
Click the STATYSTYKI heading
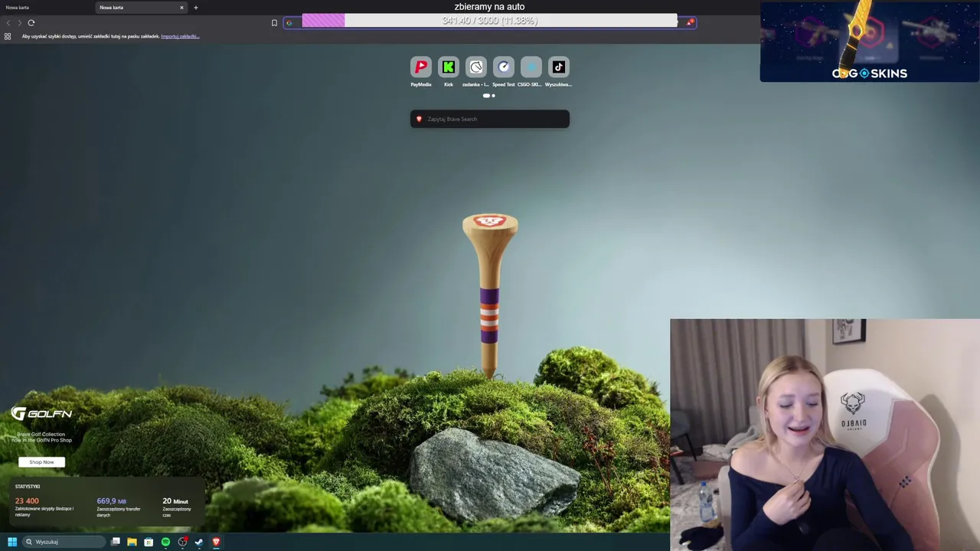[28, 486]
